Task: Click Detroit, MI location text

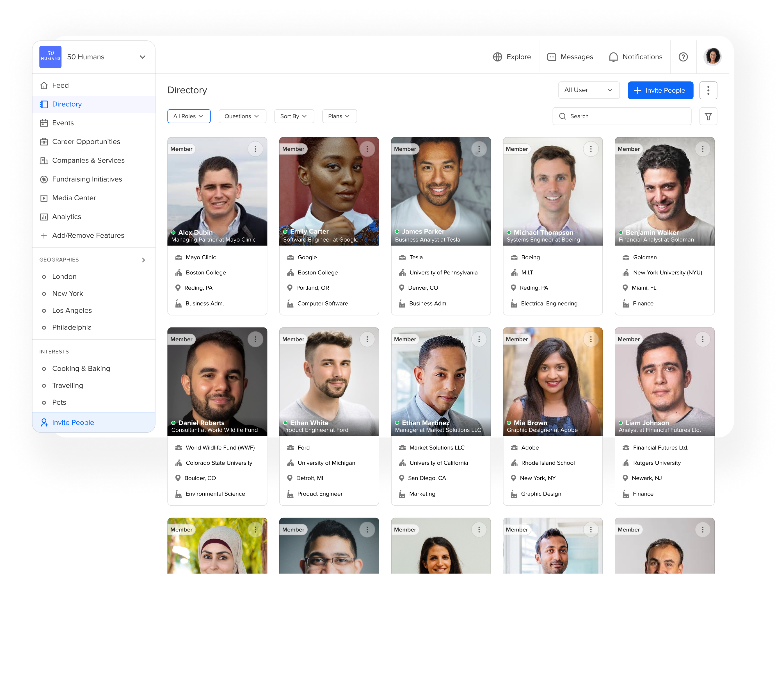Action: click(309, 478)
